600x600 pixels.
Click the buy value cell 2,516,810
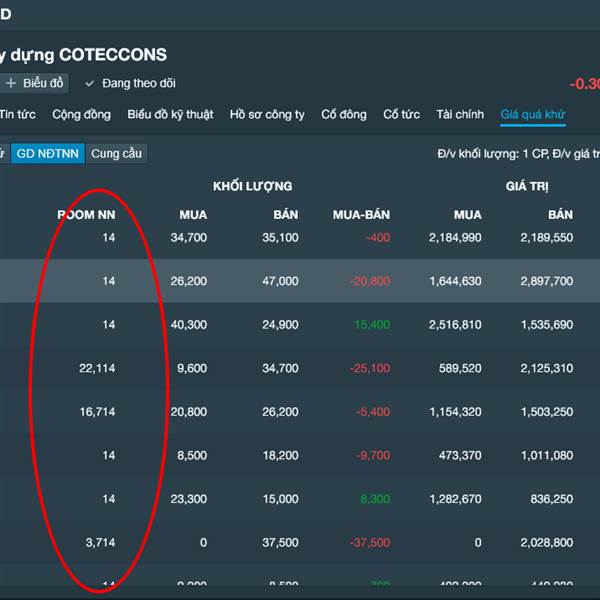[x=455, y=324]
